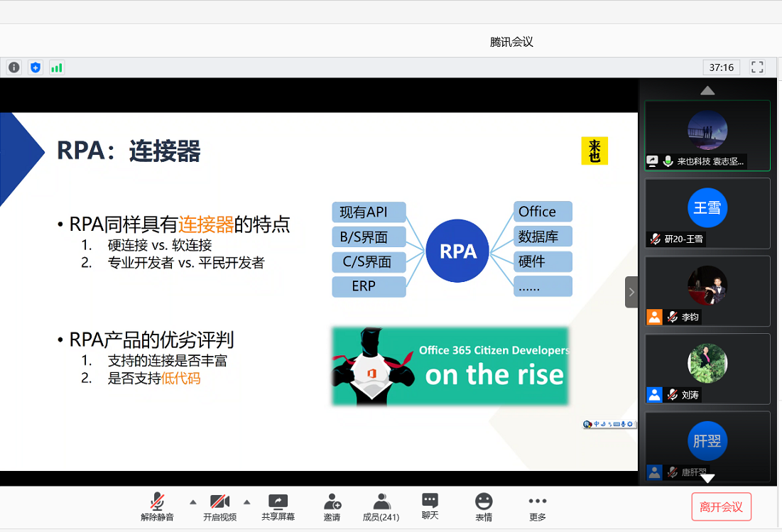This screenshot has width=782, height=532.
Task: Select 王雪 participant tile
Action: 707,212
